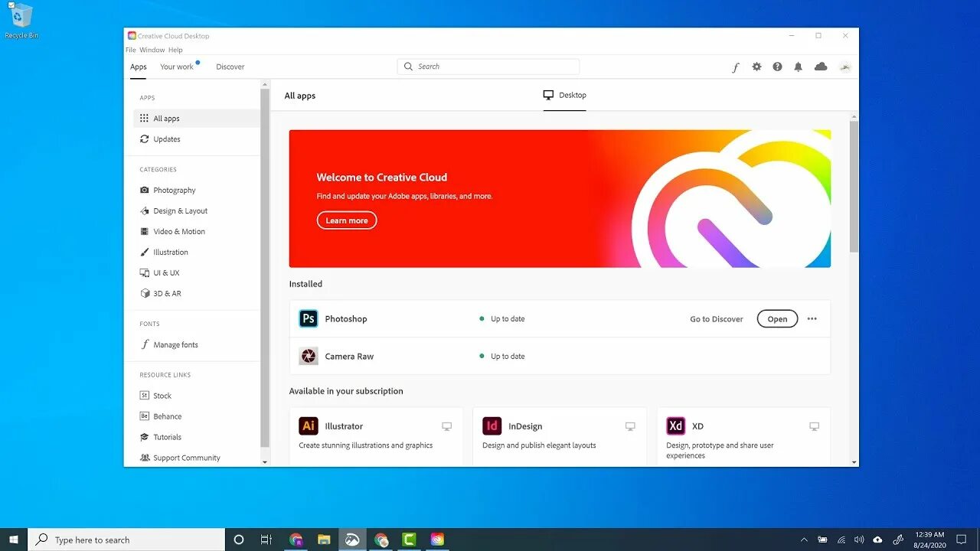The image size is (980, 551).
Task: Click the Creative Cloud search field
Action: [488, 67]
